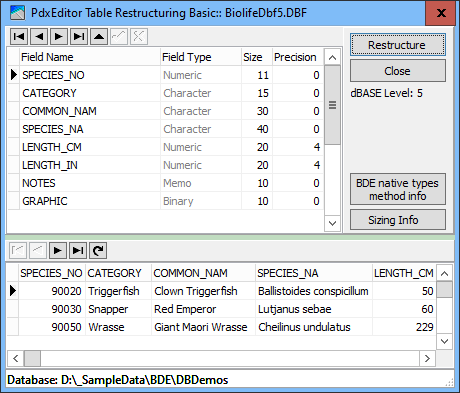Click the Giant Maori Wrasse cell
Image resolution: width=460 pixels, height=393 pixels.
(x=203, y=327)
